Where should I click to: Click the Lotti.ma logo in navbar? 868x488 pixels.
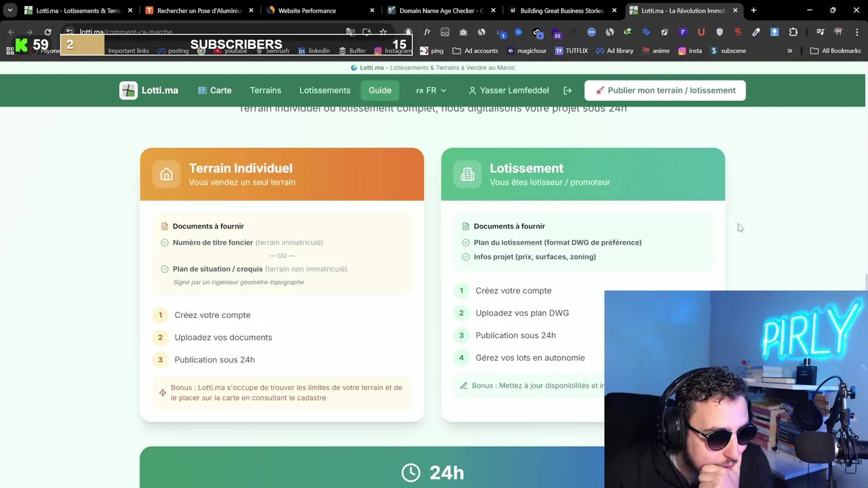[x=149, y=90]
